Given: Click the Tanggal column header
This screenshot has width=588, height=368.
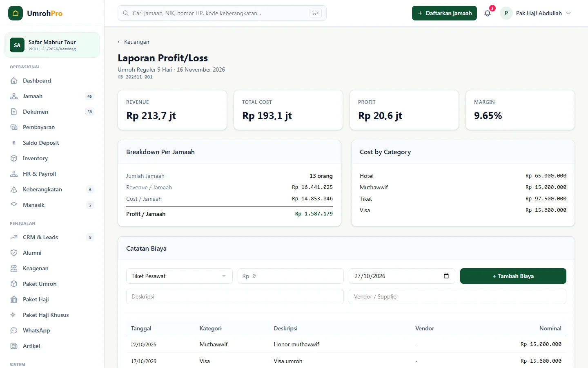Looking at the screenshot, I should [x=141, y=328].
